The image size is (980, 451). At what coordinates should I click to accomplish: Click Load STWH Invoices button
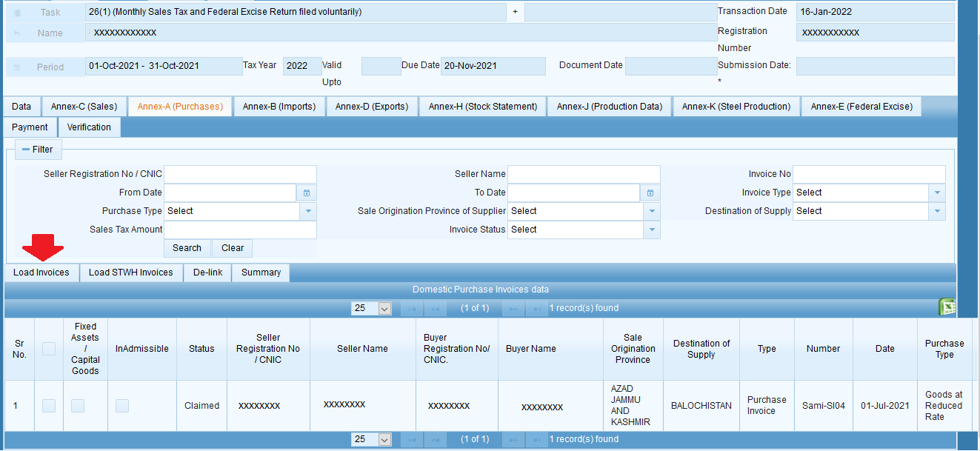131,273
